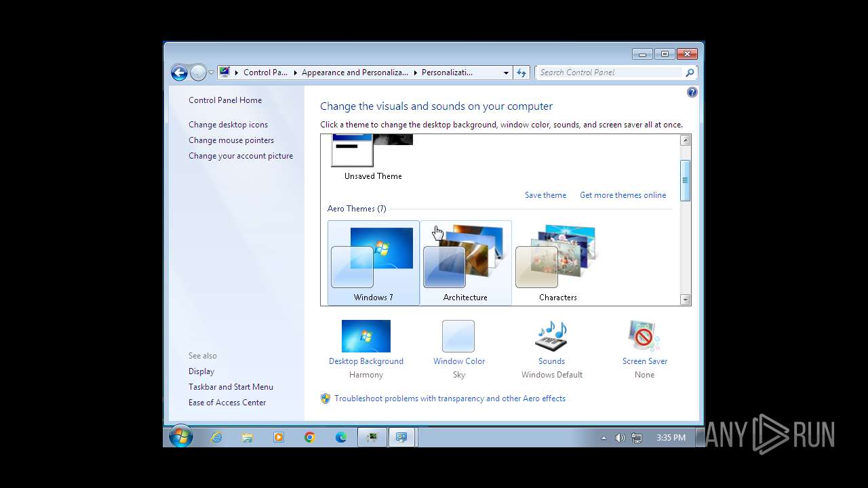
Task: Switch to the first running taskbar app
Action: click(372, 438)
